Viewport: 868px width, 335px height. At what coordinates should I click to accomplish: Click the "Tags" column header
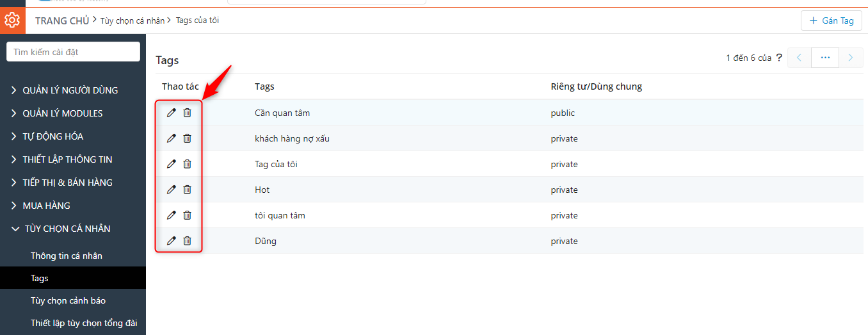[264, 86]
